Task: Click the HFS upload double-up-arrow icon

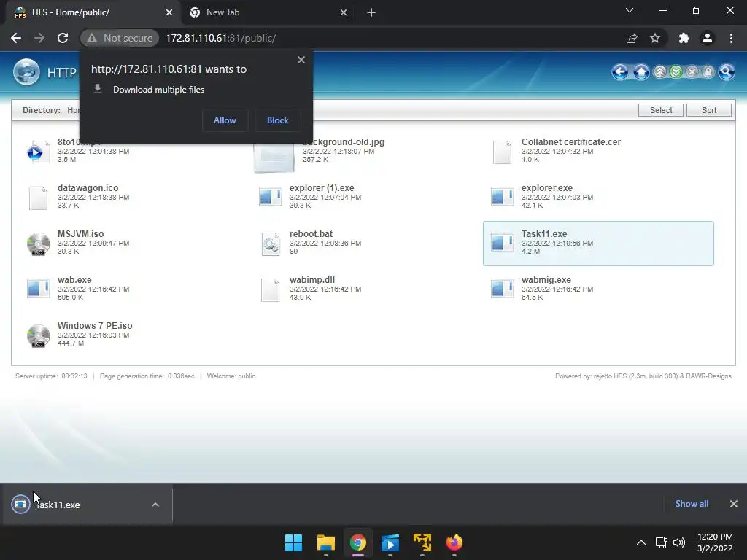Action: 659,72
